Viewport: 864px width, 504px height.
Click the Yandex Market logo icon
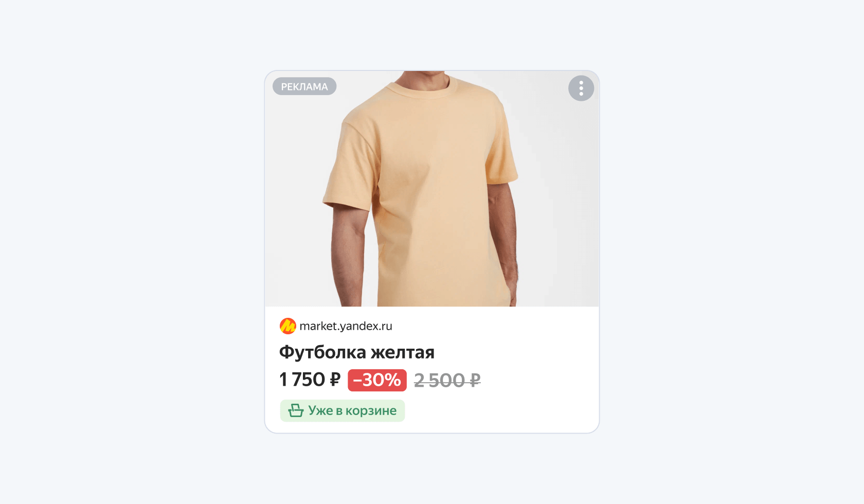click(x=288, y=326)
